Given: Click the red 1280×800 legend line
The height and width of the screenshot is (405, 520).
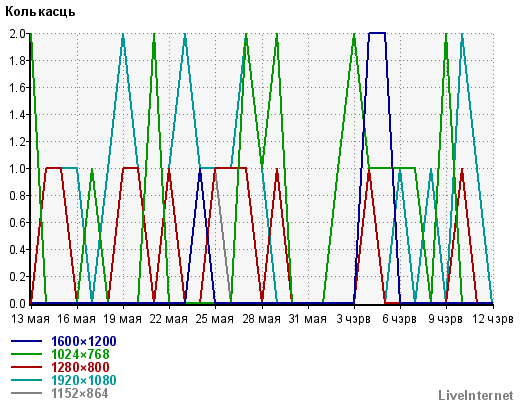Looking at the screenshot, I should 26,367.
